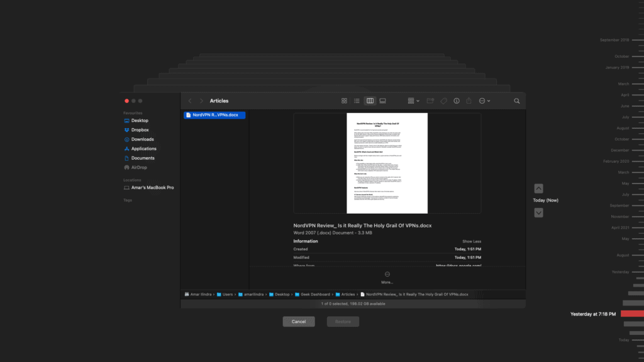Click the tag icon in toolbar

coord(443,101)
